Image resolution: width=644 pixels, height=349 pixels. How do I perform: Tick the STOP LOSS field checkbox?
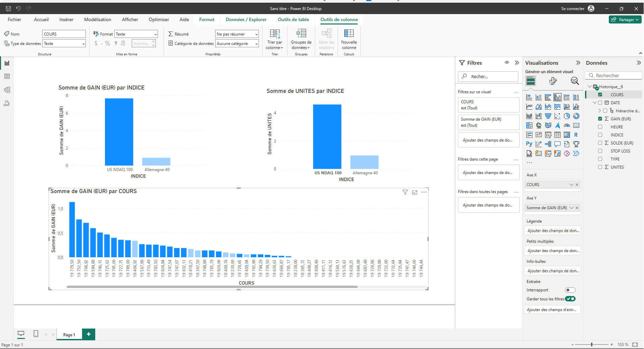pos(600,151)
